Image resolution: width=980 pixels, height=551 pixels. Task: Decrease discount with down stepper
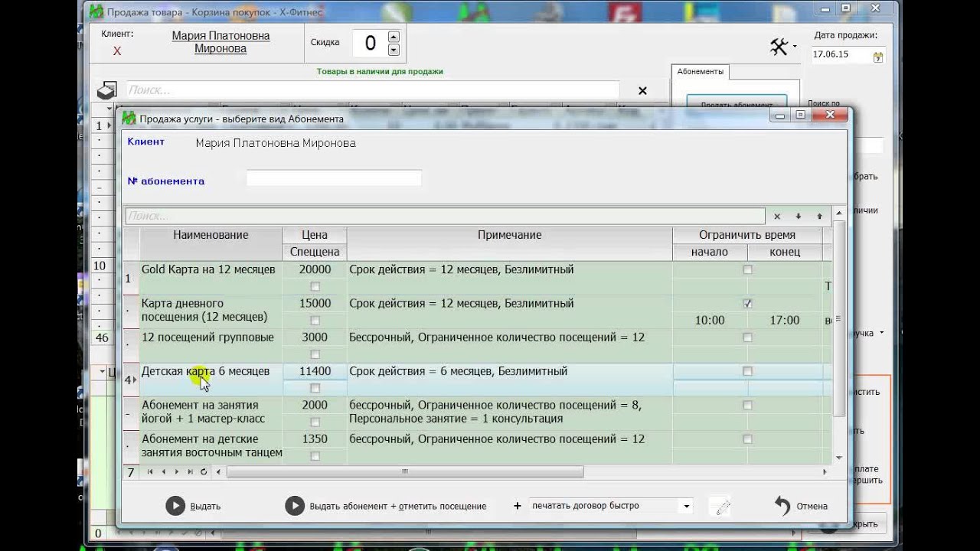(394, 51)
